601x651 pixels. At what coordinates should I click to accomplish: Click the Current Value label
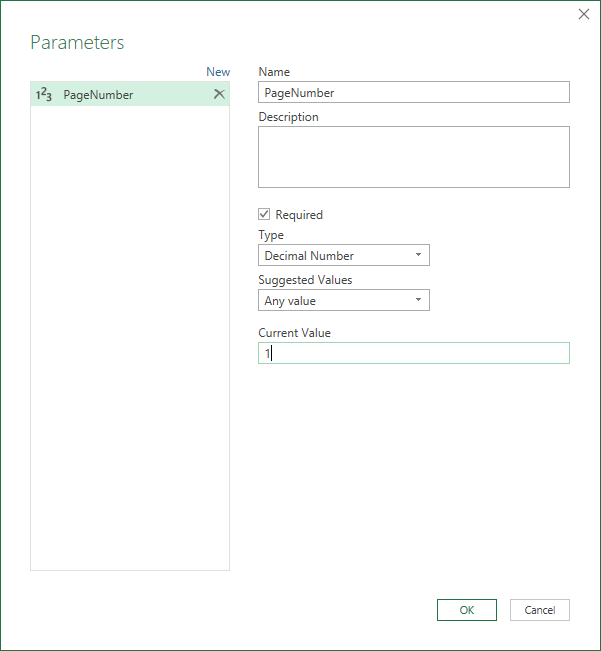click(294, 333)
